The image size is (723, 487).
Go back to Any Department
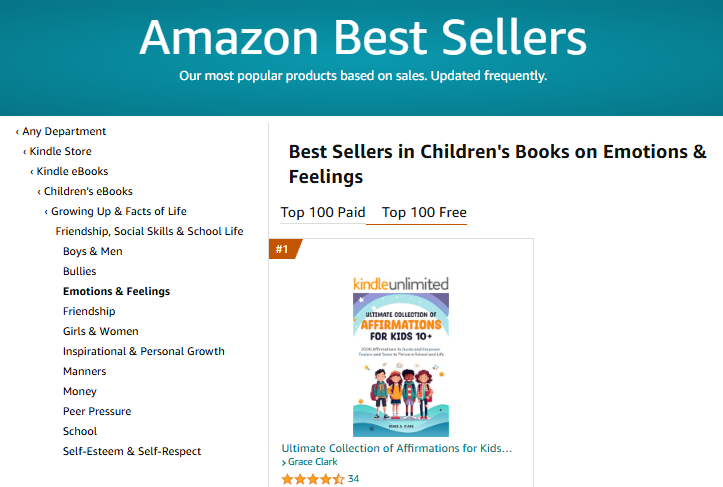click(64, 131)
